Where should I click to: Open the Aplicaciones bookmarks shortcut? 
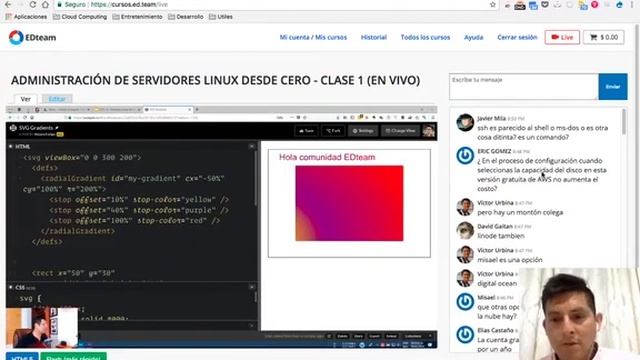coord(26,17)
